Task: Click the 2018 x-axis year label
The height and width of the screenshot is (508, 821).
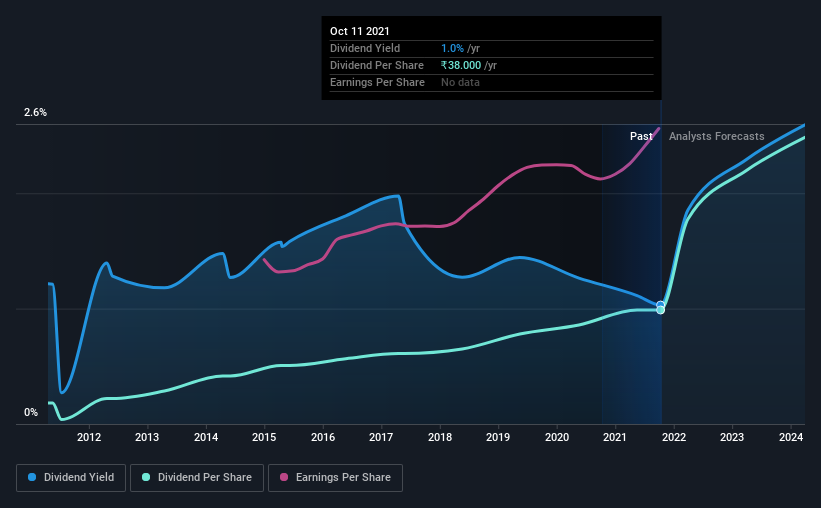Action: click(440, 437)
